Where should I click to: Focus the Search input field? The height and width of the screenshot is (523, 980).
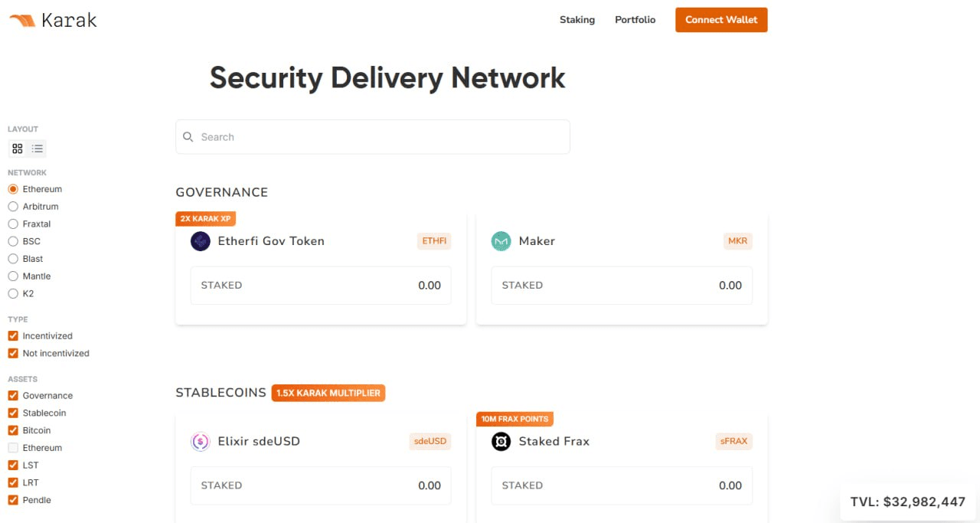(x=373, y=137)
